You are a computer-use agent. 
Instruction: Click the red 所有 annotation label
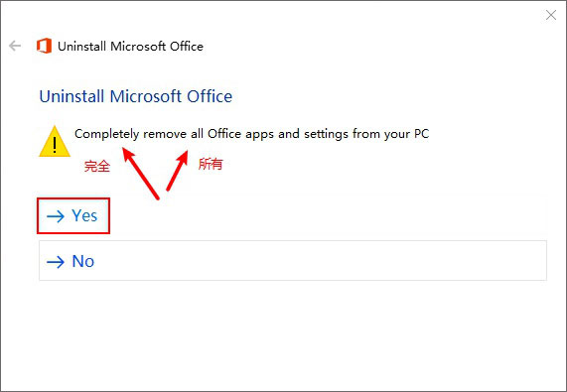point(211,164)
